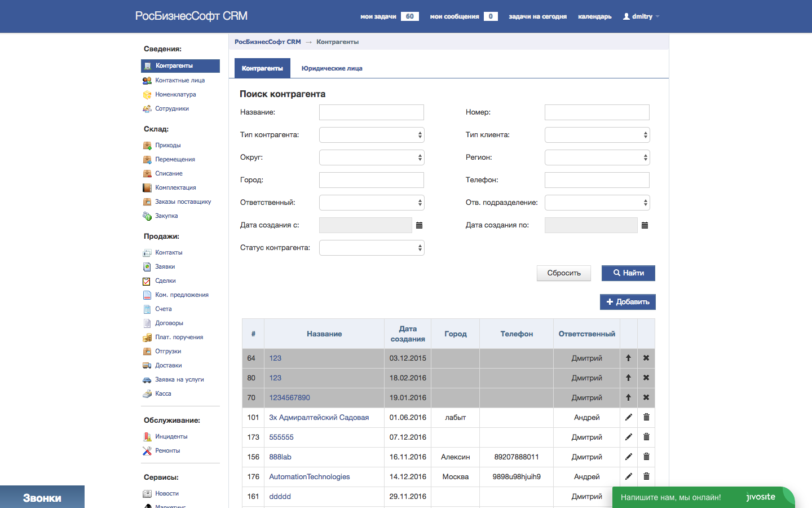The image size is (812, 508).
Task: Open календарь from the top menu
Action: [x=594, y=16]
